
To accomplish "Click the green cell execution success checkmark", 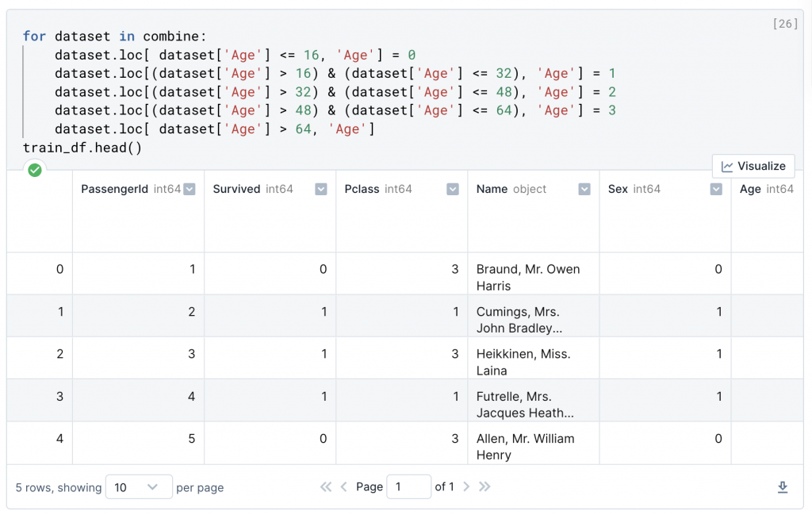I will coord(34,170).
